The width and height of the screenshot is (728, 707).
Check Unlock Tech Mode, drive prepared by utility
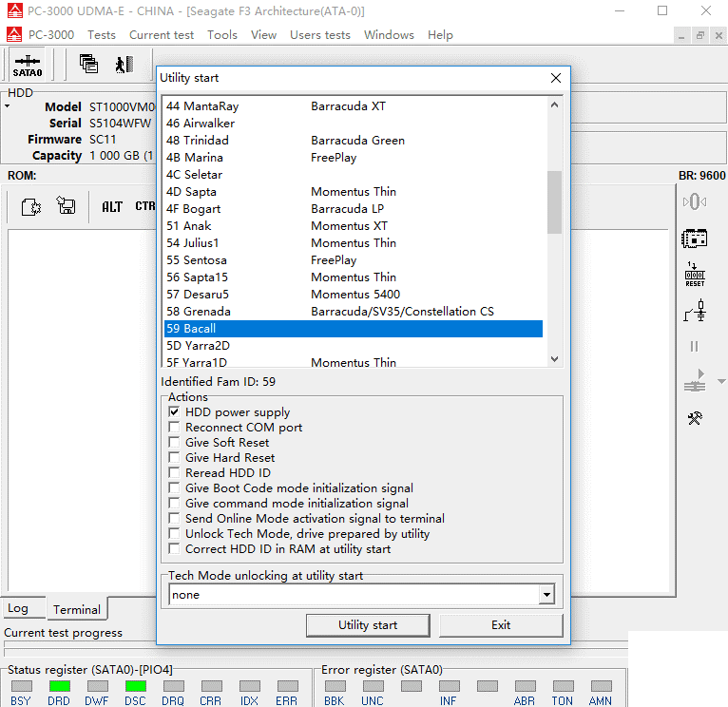174,533
